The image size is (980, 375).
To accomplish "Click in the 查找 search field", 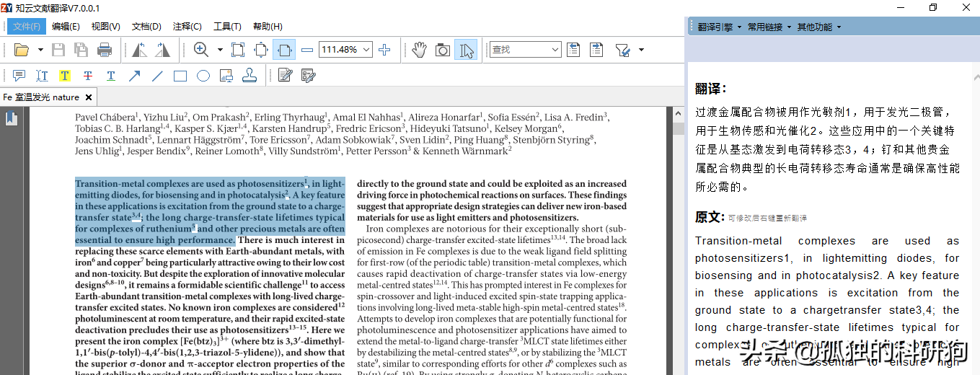I will (x=519, y=50).
